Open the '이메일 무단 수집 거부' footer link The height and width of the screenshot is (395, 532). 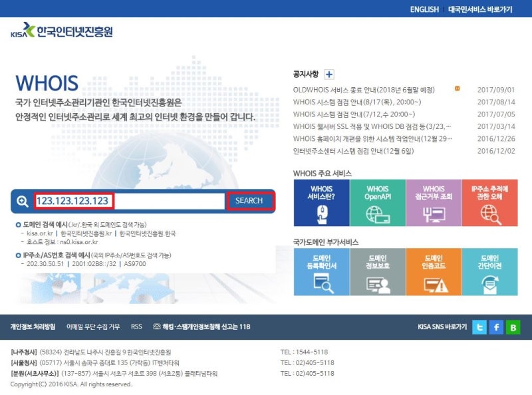(93, 327)
